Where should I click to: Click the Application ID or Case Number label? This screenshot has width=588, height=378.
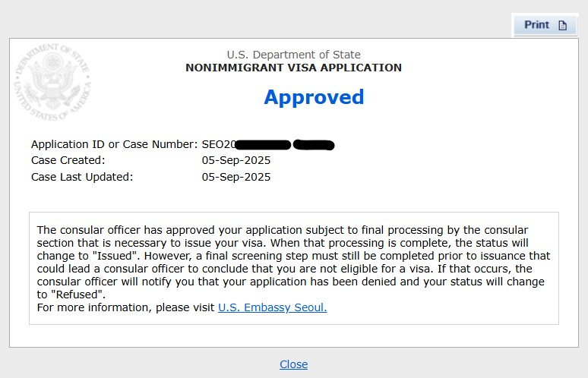click(114, 144)
